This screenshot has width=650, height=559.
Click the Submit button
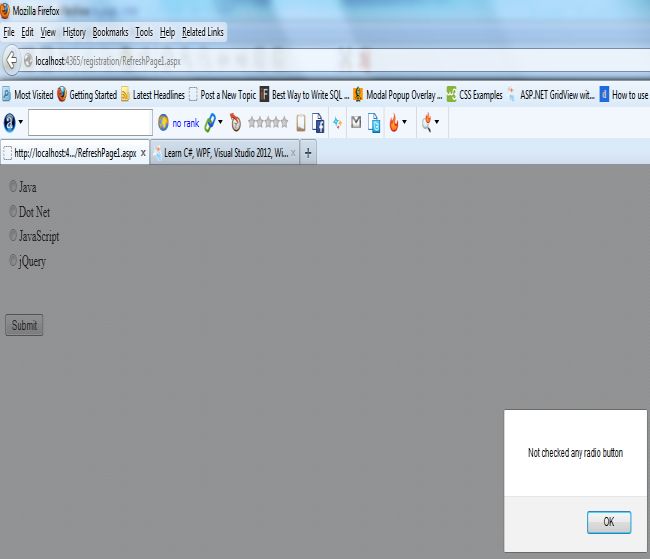click(x=24, y=325)
